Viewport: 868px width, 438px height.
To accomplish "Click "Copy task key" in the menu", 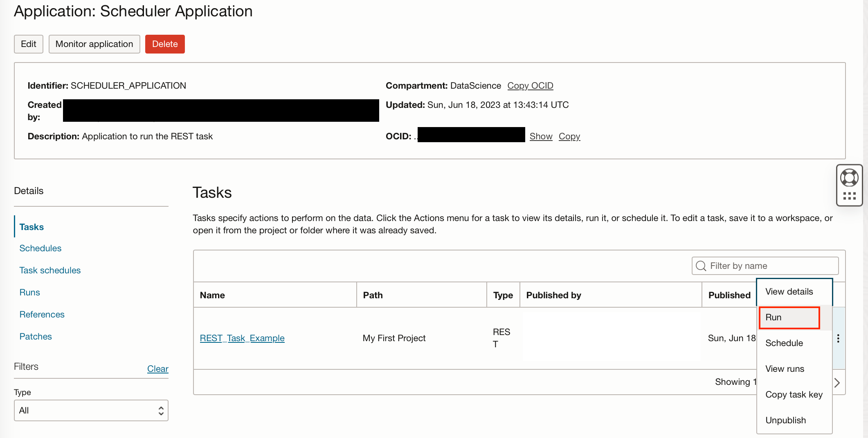I will click(794, 394).
